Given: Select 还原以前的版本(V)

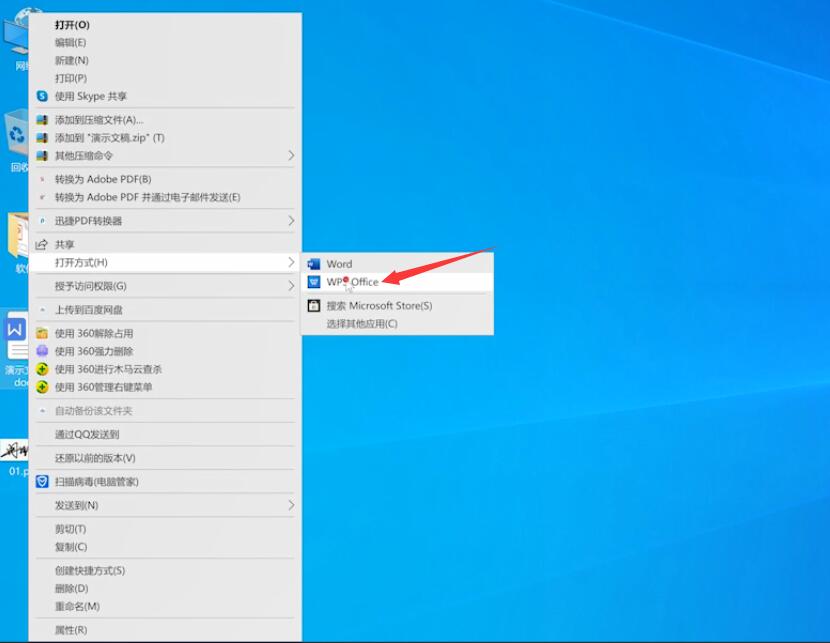Looking at the screenshot, I should pos(165,458).
